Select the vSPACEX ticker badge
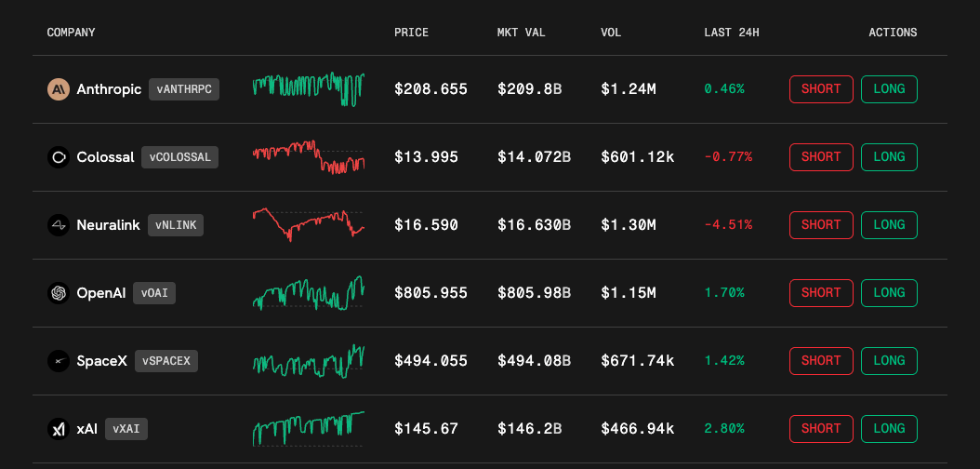 [x=166, y=361]
